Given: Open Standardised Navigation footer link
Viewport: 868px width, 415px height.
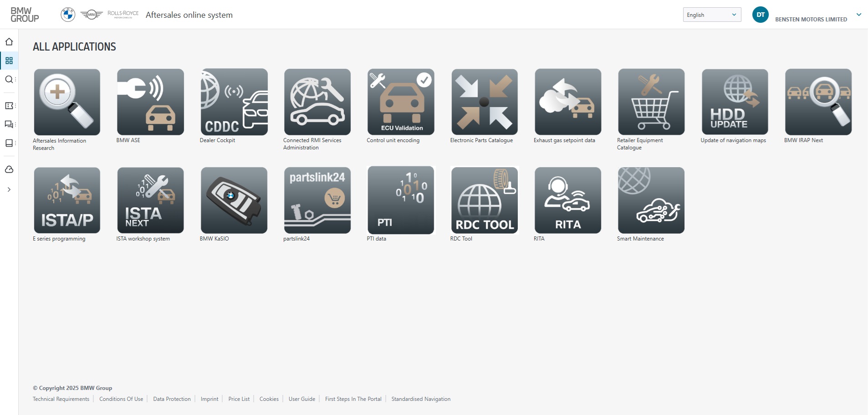Looking at the screenshot, I should (421, 399).
